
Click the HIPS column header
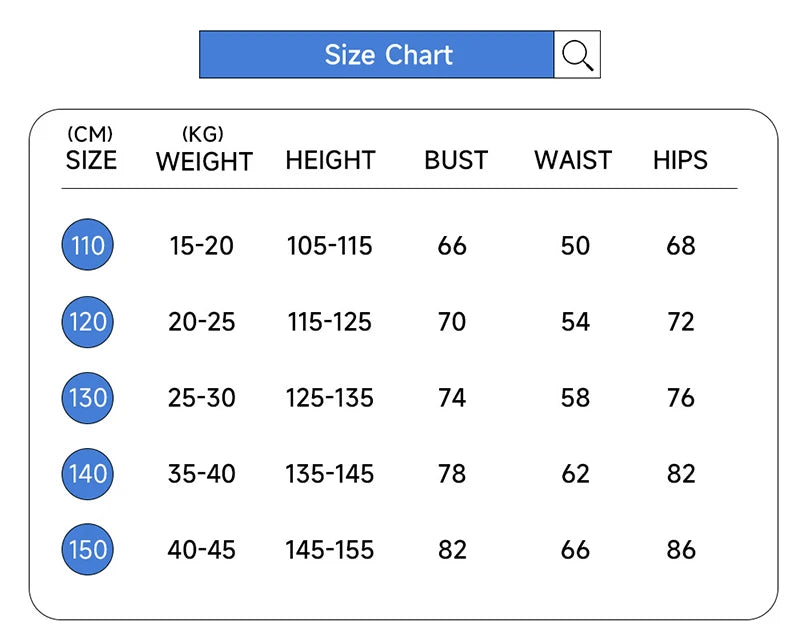[680, 160]
